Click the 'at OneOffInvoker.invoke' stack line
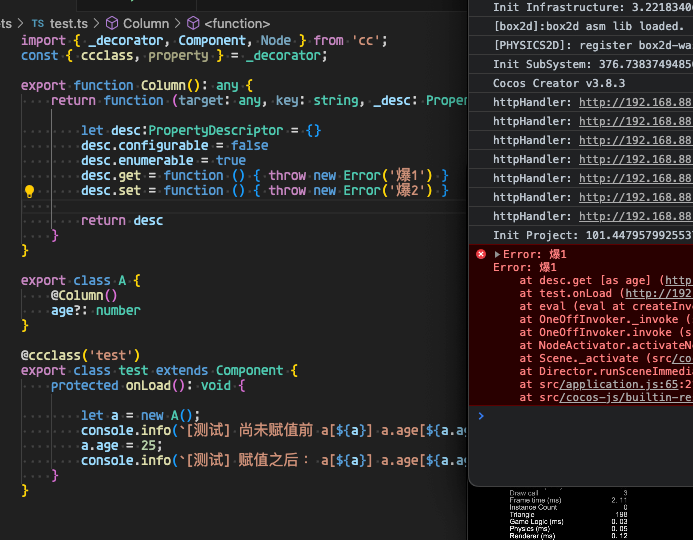 coord(605,332)
